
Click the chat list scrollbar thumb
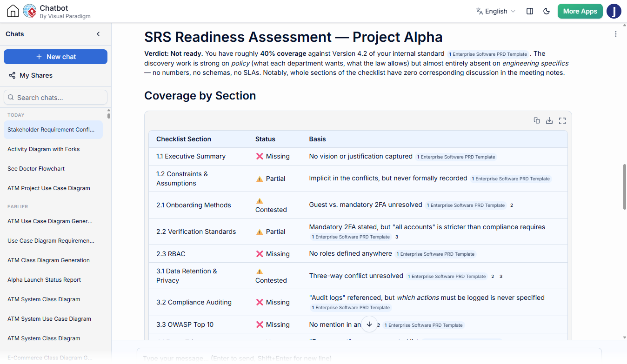point(109,115)
